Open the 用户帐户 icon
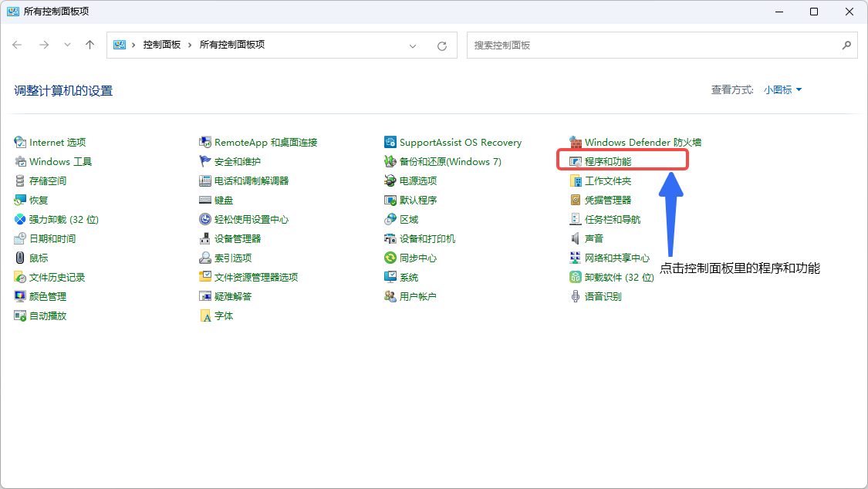This screenshot has width=868, height=489. 390,296
